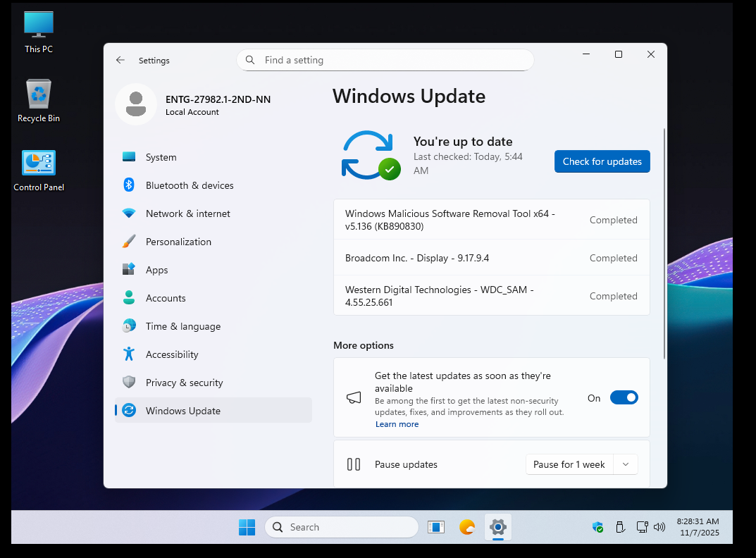Click the Malicious Software Removal Tool update row
Screen dimensions: 756x558
491,219
